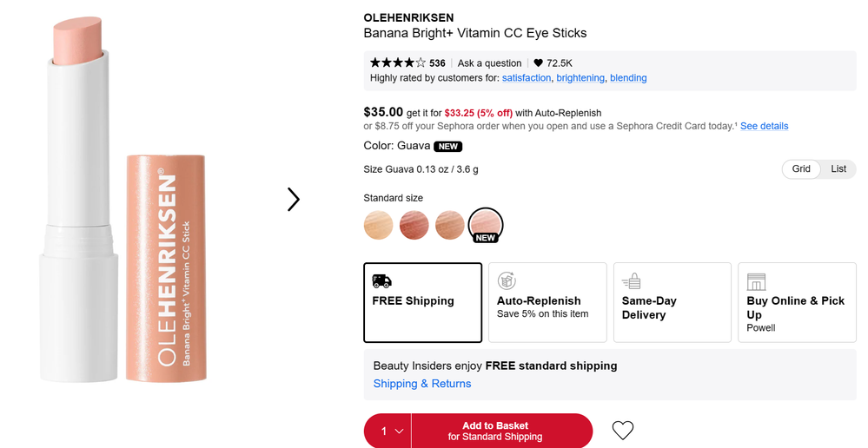Click the Buy Online & Pick Up store icon
This screenshot has height=448, width=868.
(x=756, y=280)
